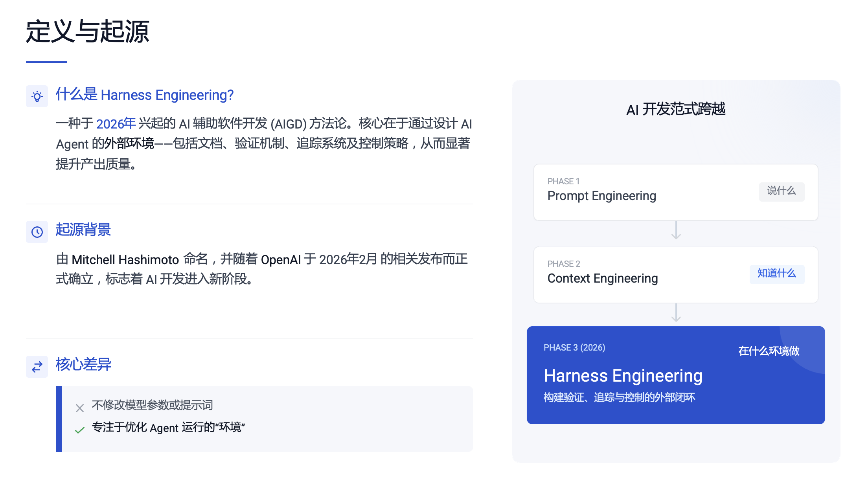Click the lightbulb icon beside Harness Engineering heading
The height and width of the screenshot is (485, 868).
click(x=37, y=96)
